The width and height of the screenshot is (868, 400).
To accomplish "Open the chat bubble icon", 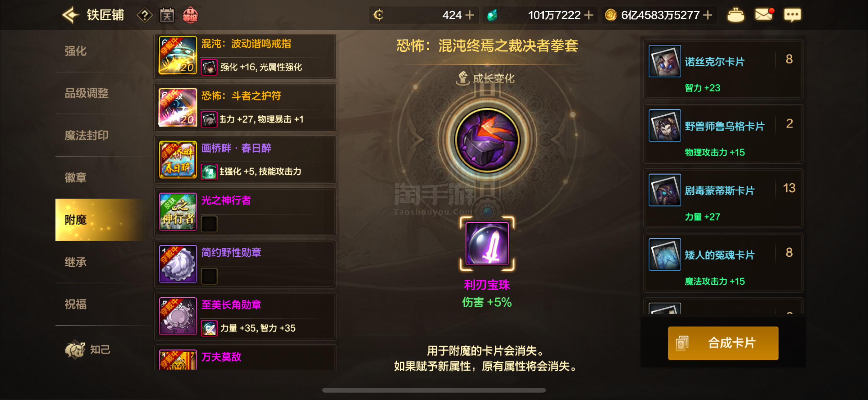I will point(792,15).
